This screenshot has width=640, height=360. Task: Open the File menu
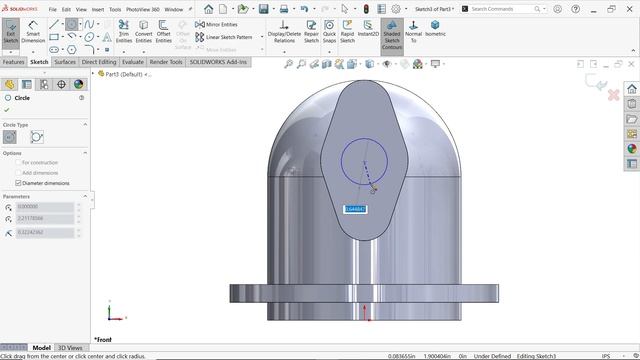click(53, 9)
